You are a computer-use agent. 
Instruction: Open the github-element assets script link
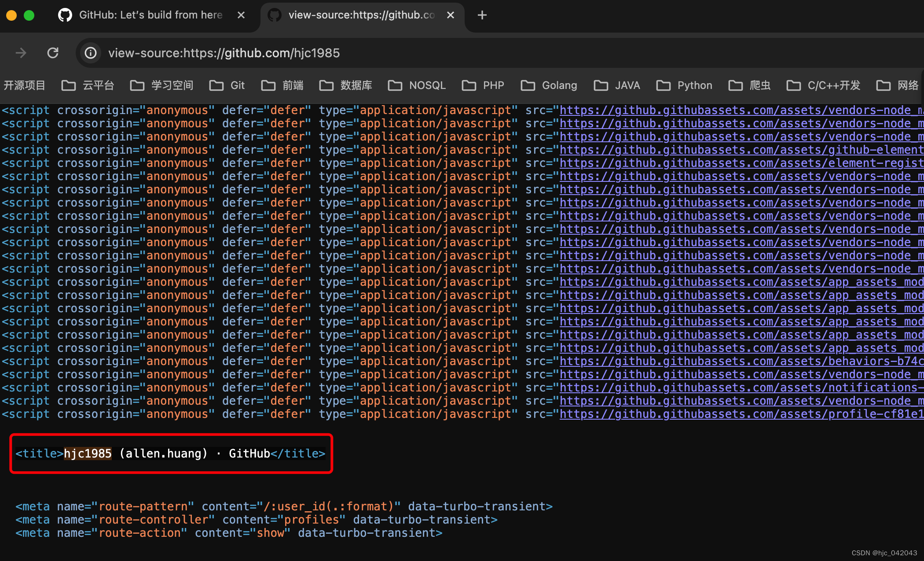[741, 150]
